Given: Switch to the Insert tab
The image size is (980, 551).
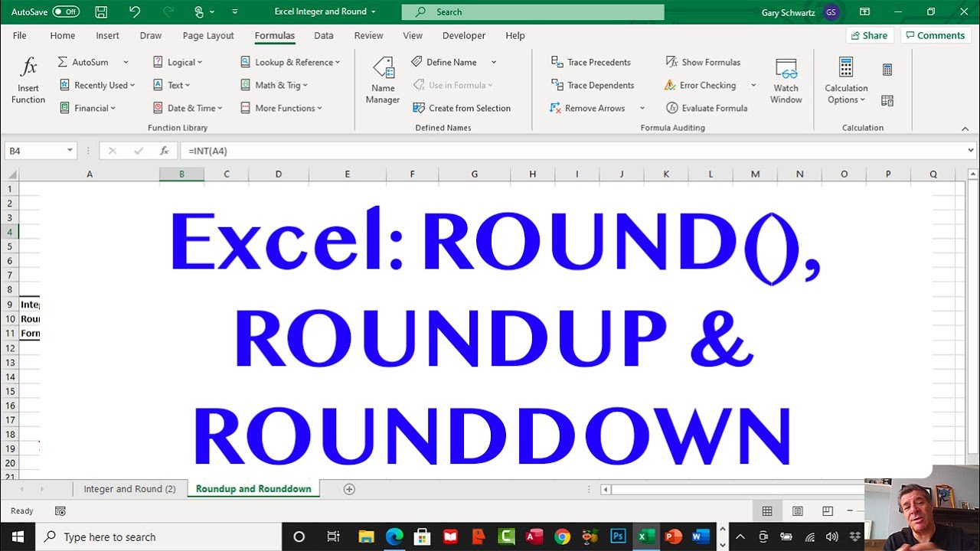Looking at the screenshot, I should [x=107, y=35].
